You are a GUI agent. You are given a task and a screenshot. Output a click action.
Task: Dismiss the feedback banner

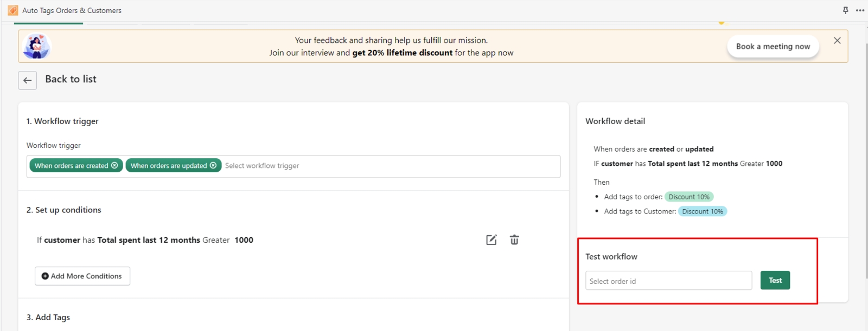click(x=837, y=41)
